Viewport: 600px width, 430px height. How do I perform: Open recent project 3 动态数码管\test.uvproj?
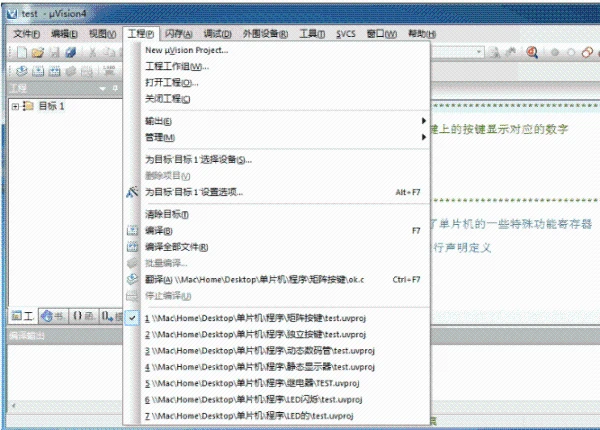[276, 350]
